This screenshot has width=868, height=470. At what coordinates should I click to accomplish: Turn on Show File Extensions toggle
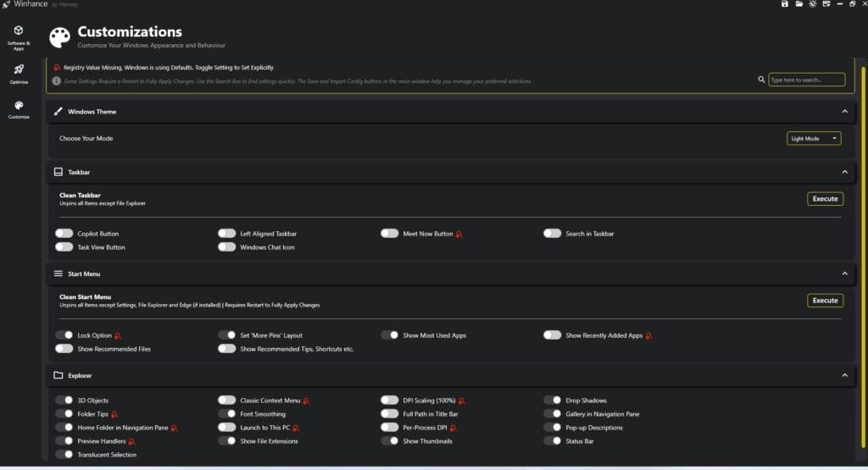pyautogui.click(x=226, y=441)
